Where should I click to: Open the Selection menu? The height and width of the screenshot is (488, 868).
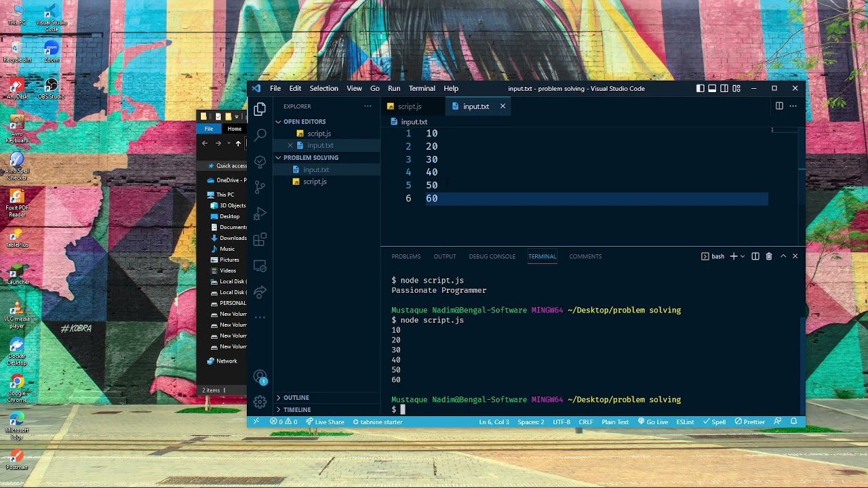[x=324, y=88]
